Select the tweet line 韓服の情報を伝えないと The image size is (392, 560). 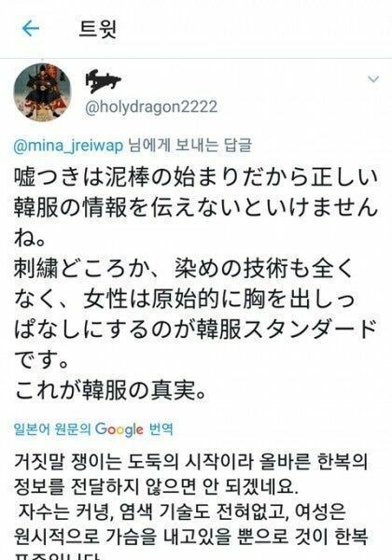click(196, 207)
